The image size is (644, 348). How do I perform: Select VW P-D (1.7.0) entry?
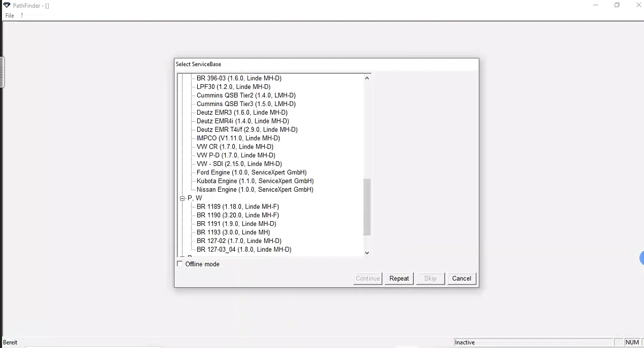point(236,155)
